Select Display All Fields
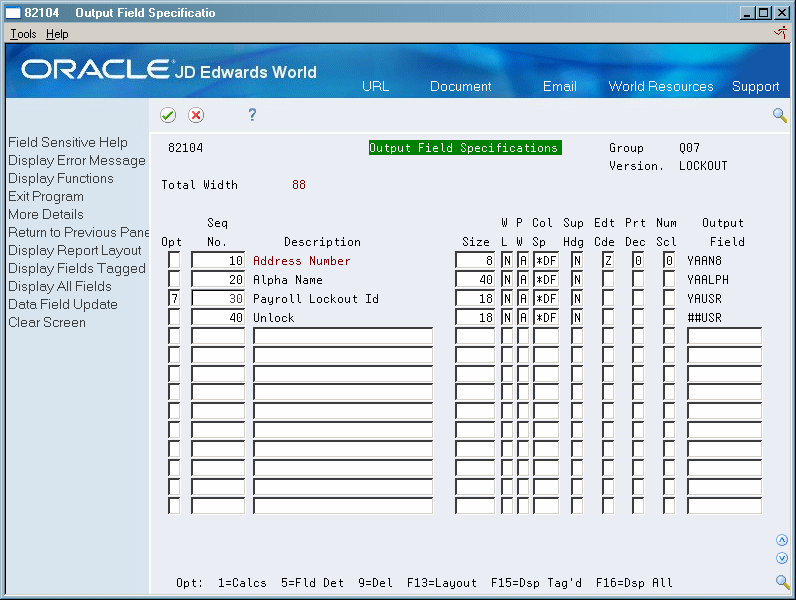Screen dimensions: 796x600 tap(59, 286)
